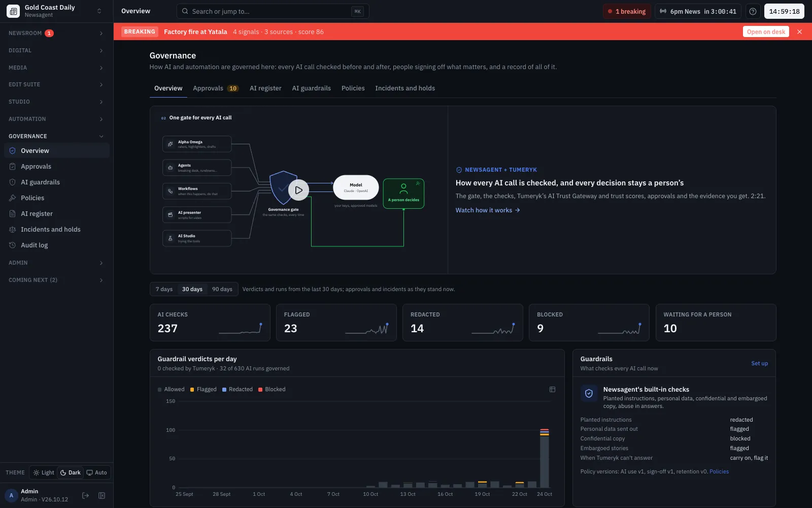Select the 90 days range
Viewport: 812px width, 508px height.
(222, 289)
